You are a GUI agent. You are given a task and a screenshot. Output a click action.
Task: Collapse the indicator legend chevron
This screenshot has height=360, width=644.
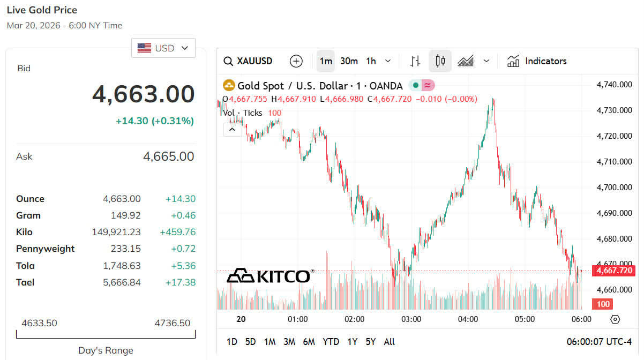[232, 129]
